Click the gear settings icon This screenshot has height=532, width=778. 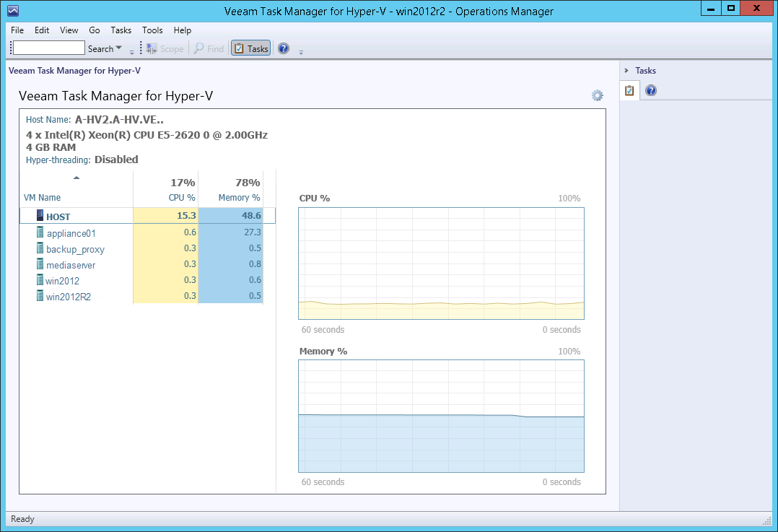598,95
